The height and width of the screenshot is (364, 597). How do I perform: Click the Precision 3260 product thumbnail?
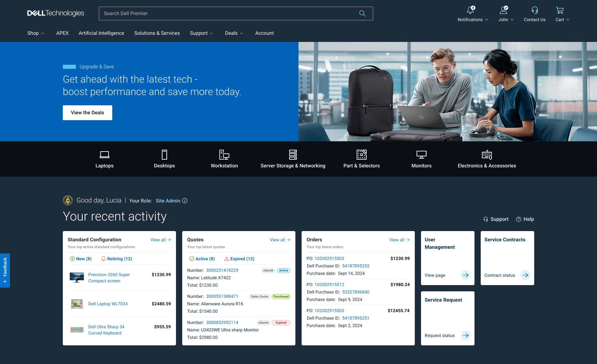(x=77, y=277)
